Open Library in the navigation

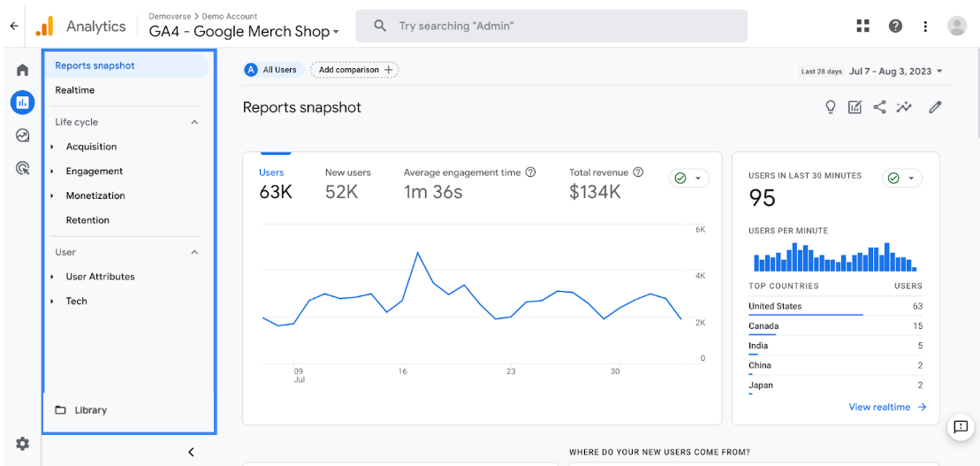(91, 410)
